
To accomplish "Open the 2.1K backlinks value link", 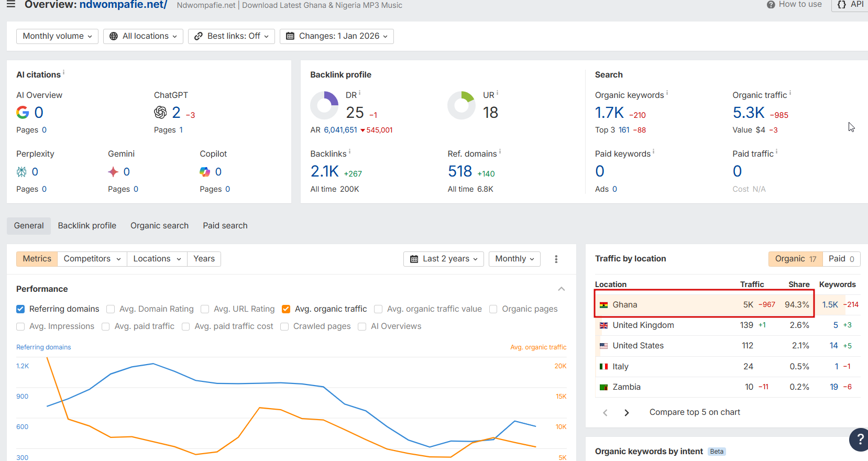I will [325, 171].
